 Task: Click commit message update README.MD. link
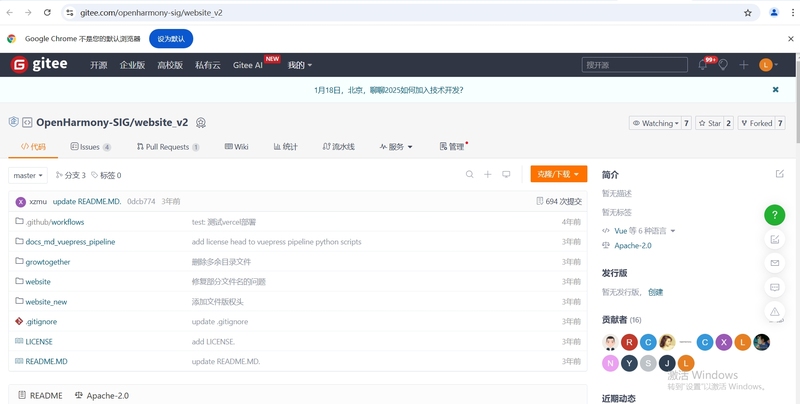87,201
